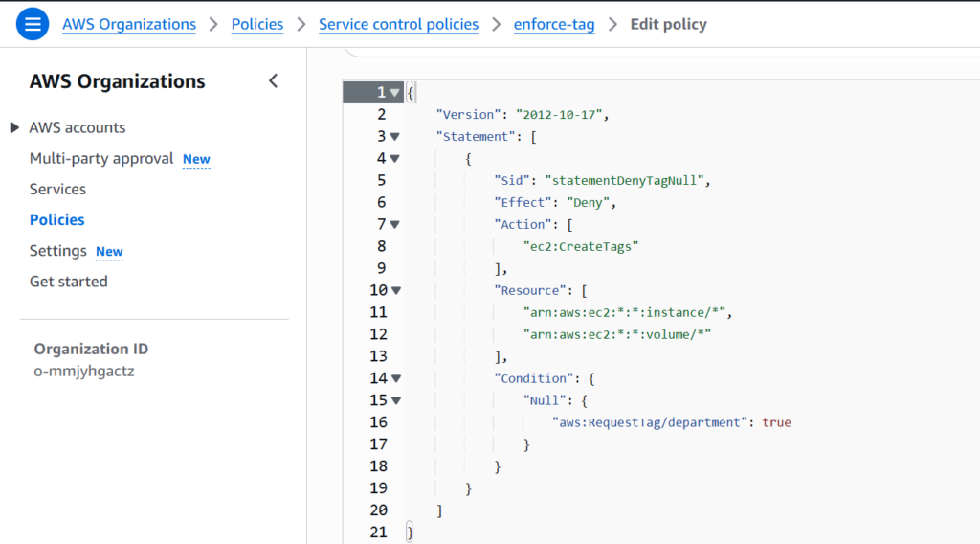This screenshot has height=544, width=980.
Task: Click line number 21 in gutter
Action: (x=378, y=533)
